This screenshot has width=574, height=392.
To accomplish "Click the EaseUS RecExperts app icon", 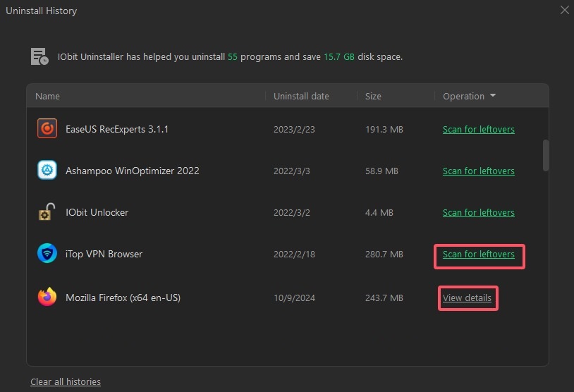I will pyautogui.click(x=47, y=128).
